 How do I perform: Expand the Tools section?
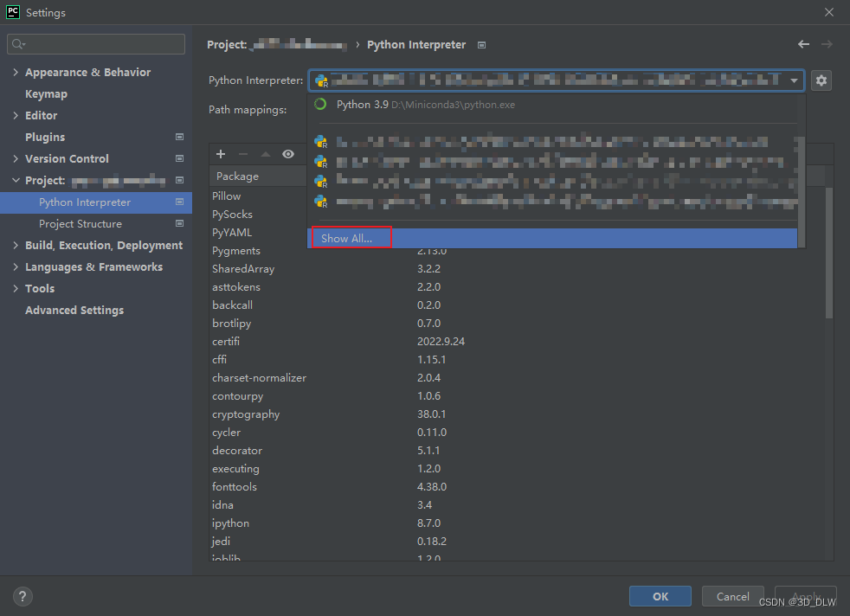[x=16, y=288]
